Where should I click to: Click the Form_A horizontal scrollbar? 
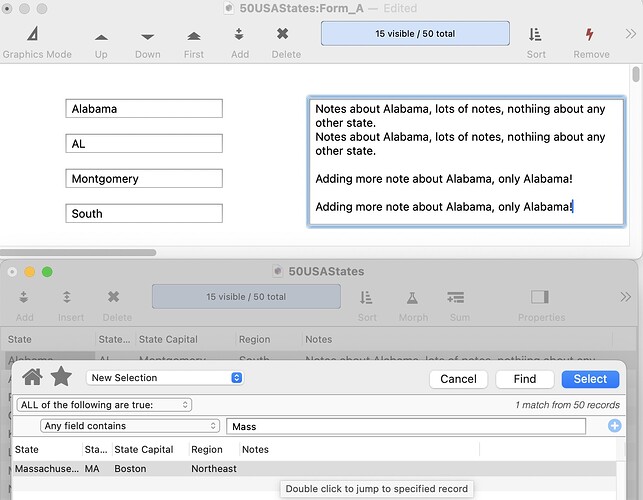pos(78,252)
